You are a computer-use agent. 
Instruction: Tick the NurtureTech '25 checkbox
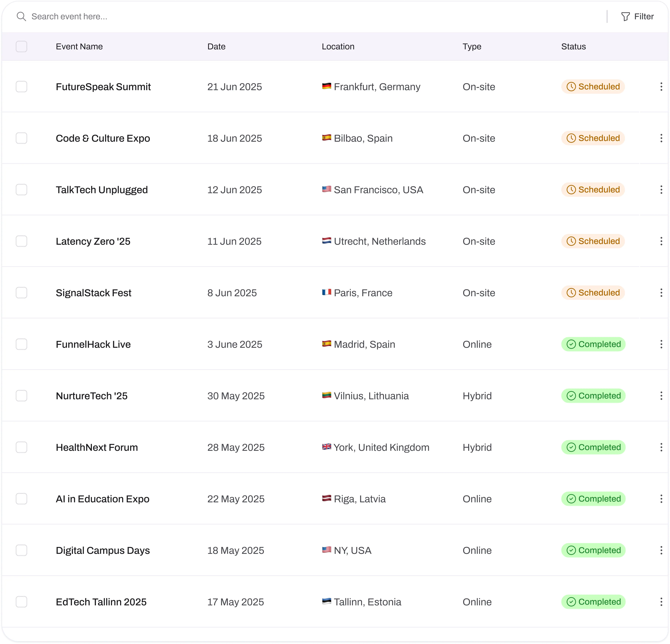21,396
